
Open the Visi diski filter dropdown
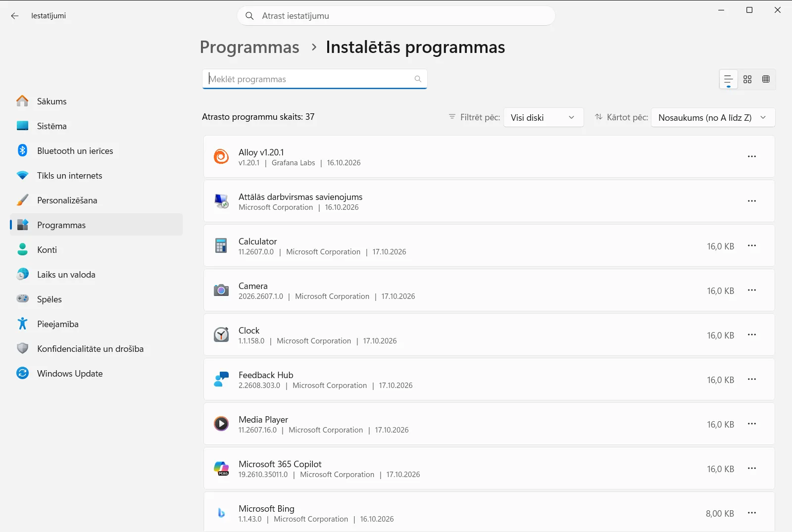pyautogui.click(x=544, y=117)
